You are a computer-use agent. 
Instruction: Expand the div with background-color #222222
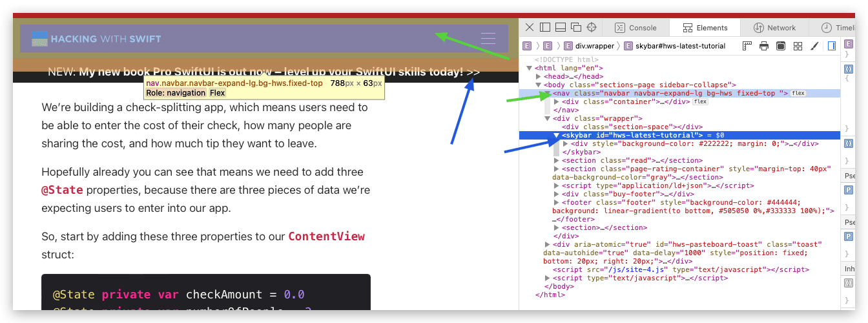click(x=566, y=143)
